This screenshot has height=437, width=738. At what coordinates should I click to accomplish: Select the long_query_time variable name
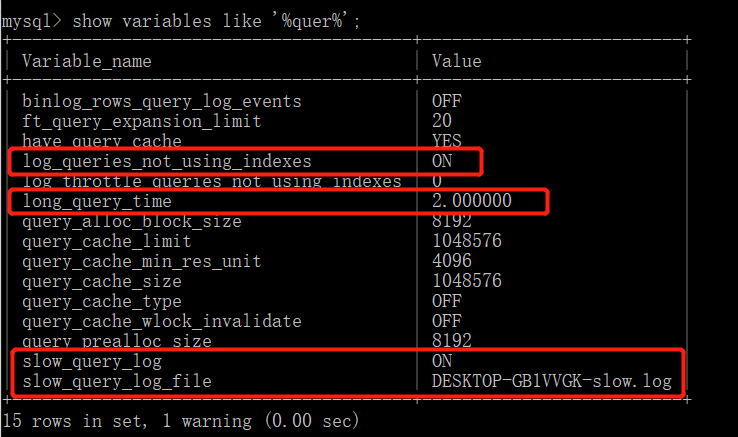(x=96, y=202)
